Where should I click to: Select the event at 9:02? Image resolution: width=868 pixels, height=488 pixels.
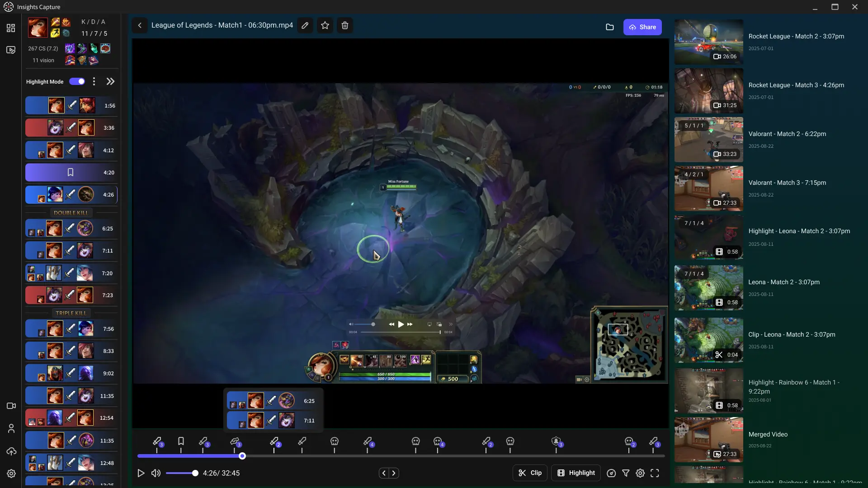pos(71,374)
